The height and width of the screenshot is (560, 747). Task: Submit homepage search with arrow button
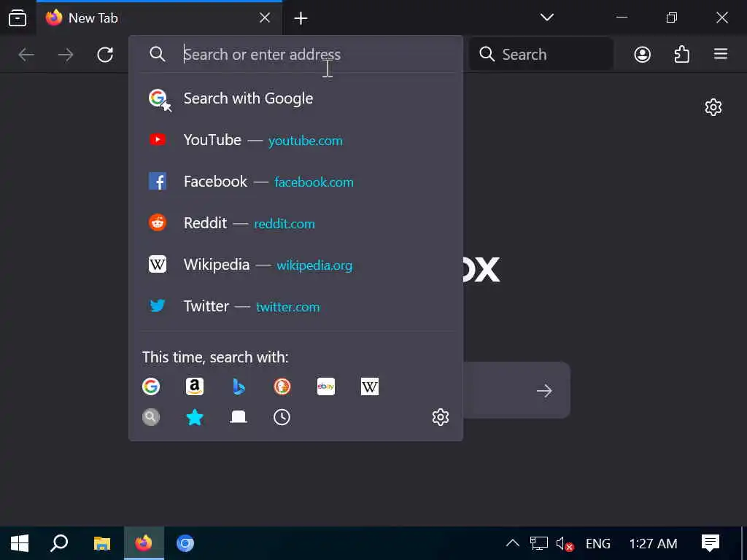(x=544, y=391)
